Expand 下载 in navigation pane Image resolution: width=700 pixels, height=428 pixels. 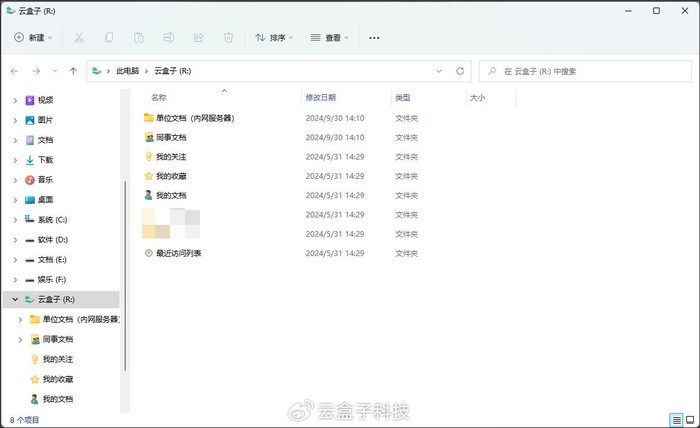pyautogui.click(x=15, y=160)
